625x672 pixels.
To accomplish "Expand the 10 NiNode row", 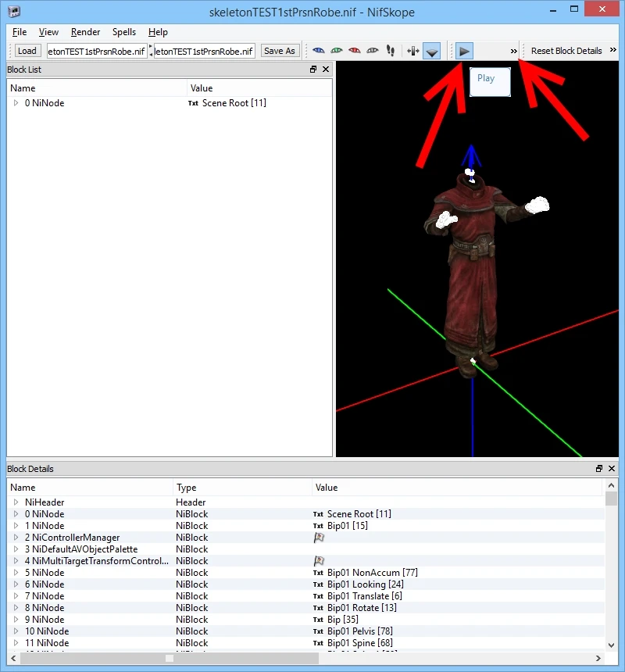I will tap(16, 631).
